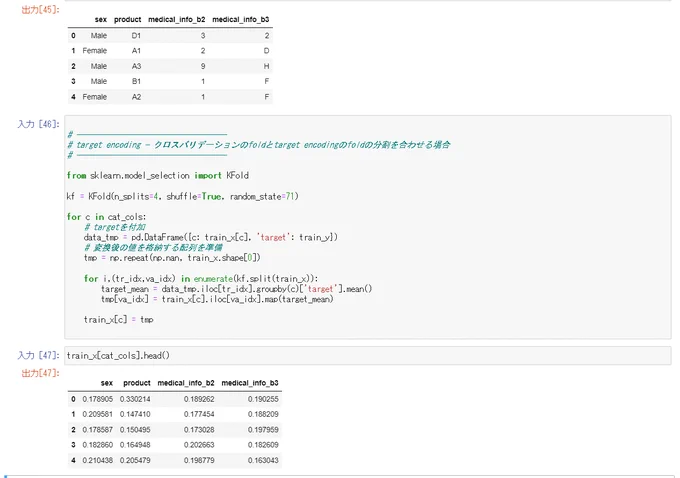Click the tmp[va_idx] = train_x[c] code line
Viewport: 680px width, 478px height.
217,299
